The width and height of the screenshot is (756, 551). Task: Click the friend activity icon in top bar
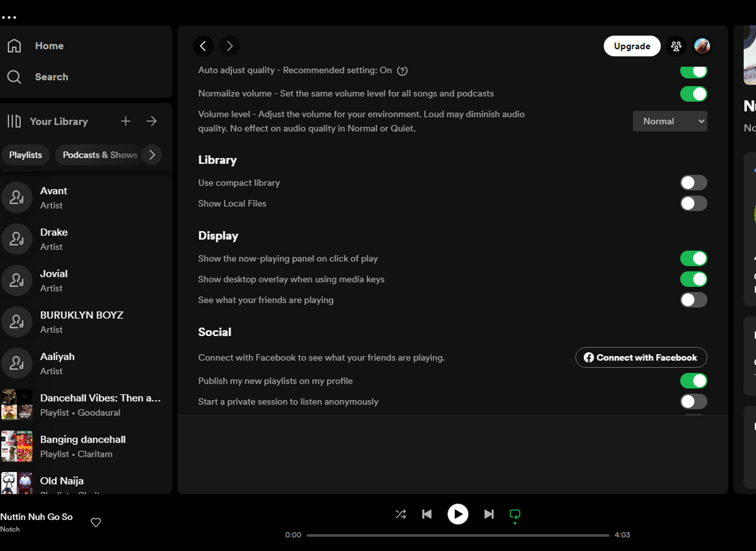point(676,46)
